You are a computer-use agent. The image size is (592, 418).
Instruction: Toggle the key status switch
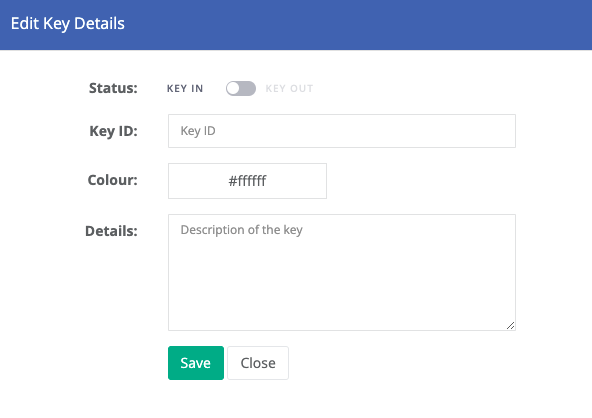[x=241, y=88]
